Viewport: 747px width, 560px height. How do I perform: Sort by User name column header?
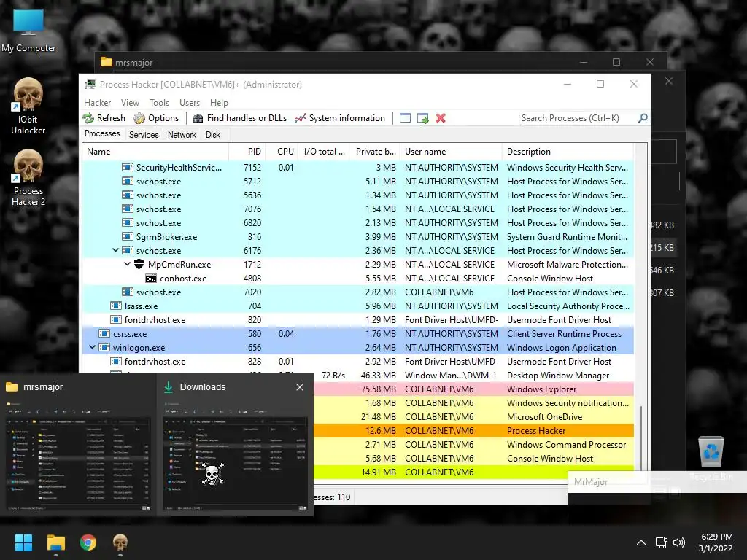[x=451, y=152]
